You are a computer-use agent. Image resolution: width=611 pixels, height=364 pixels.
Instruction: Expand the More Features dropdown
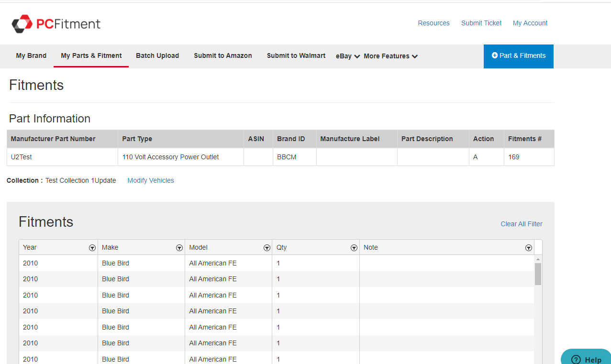pyautogui.click(x=390, y=56)
